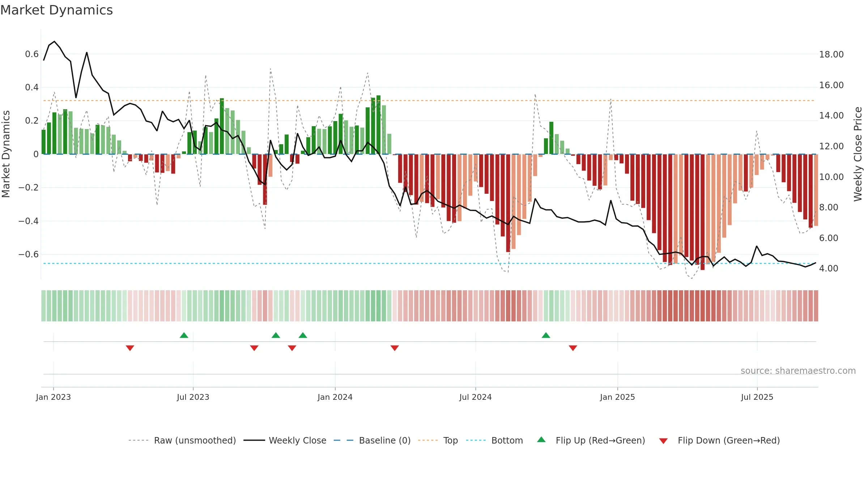Toggle the Weekly Close legend entry
868x488 pixels.
285,441
